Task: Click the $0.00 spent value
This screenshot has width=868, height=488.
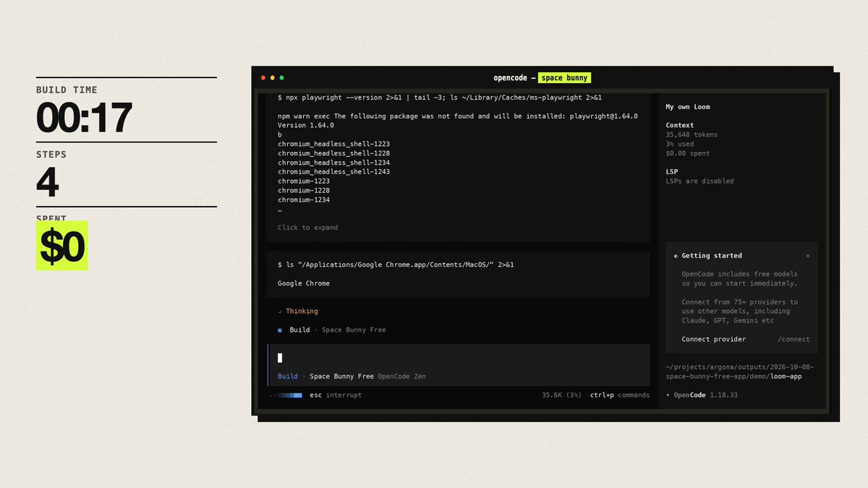Action: click(688, 154)
